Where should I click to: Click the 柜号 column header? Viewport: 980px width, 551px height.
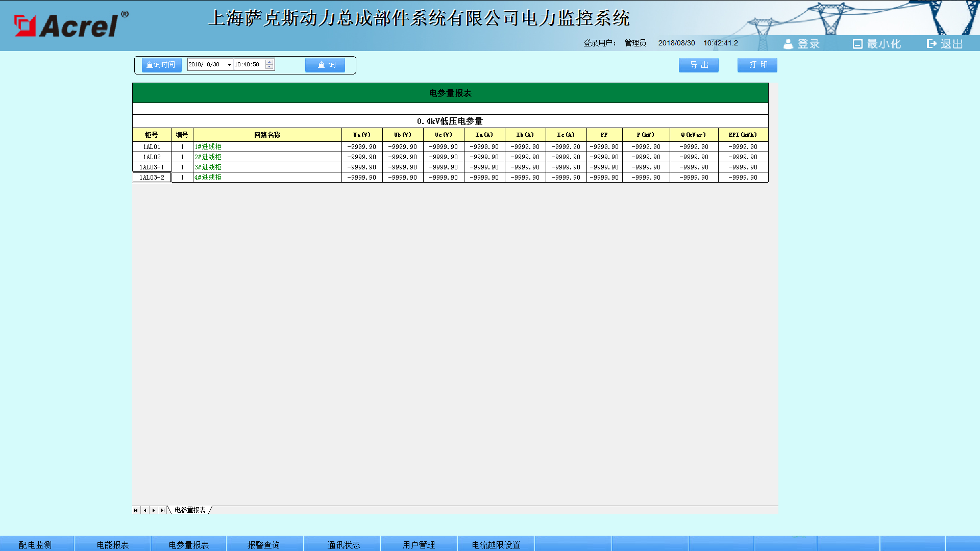coord(152,135)
